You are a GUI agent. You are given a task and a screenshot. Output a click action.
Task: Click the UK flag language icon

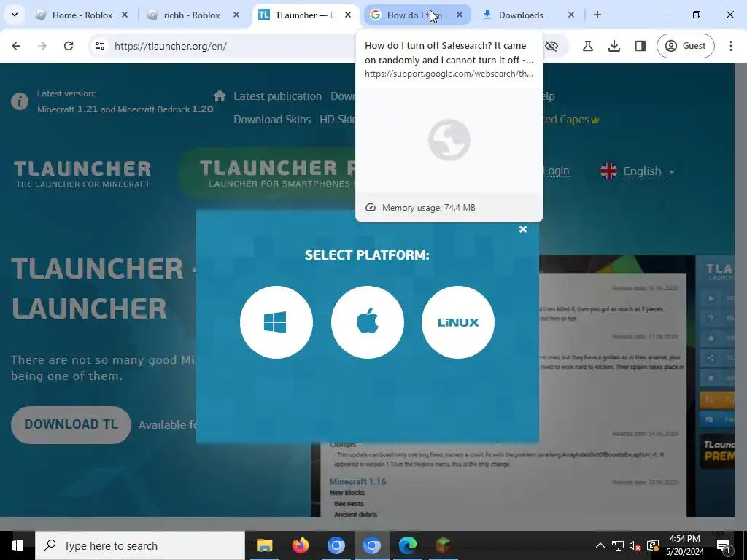tap(608, 171)
